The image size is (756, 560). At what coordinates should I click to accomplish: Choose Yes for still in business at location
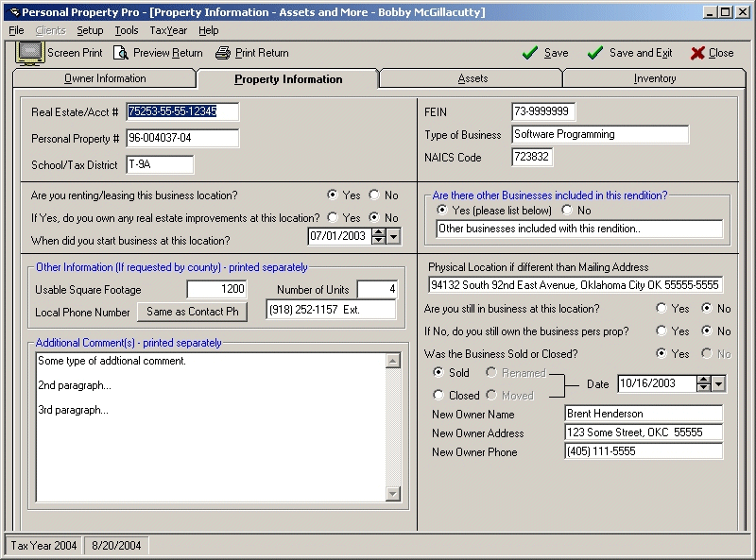(x=661, y=308)
